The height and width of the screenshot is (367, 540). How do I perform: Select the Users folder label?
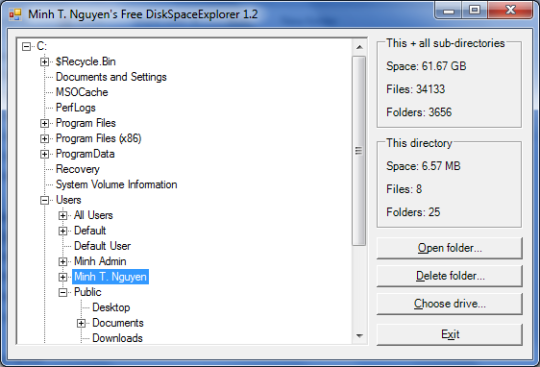(69, 200)
